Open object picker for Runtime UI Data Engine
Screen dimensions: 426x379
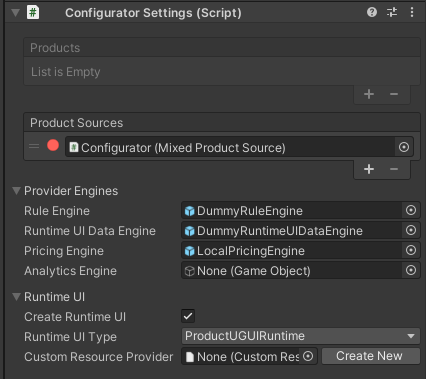(x=411, y=230)
